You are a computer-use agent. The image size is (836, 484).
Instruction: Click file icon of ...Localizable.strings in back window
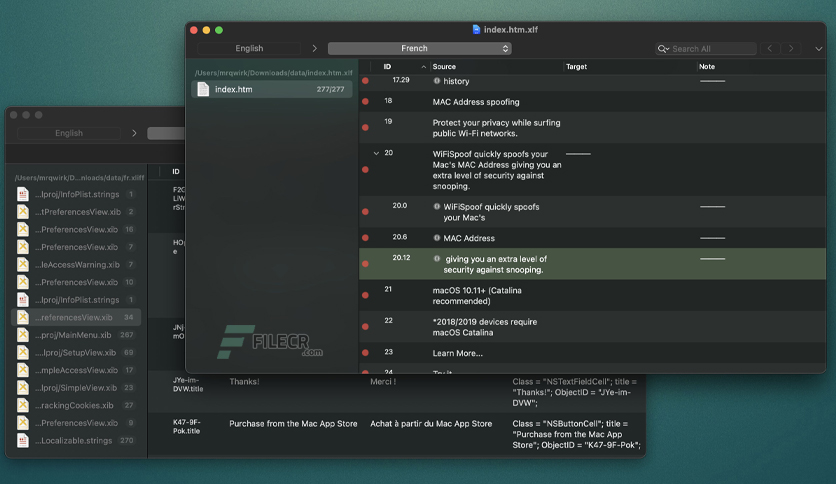[x=22, y=440]
